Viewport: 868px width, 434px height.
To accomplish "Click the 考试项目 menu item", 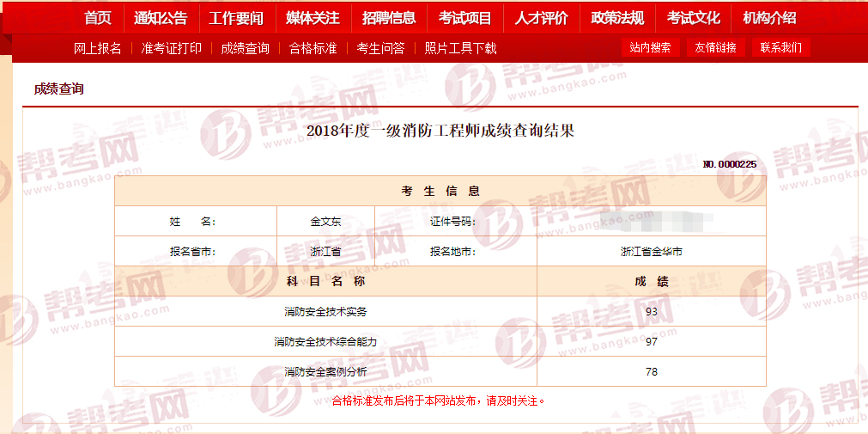I will click(465, 18).
